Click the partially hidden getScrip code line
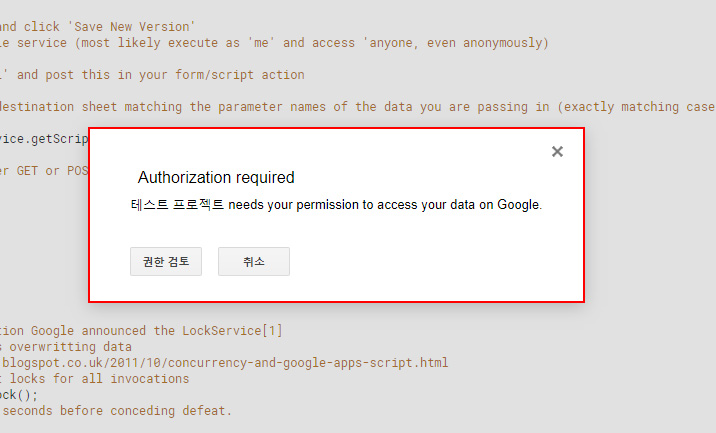This screenshot has width=716, height=433. pos(45,139)
